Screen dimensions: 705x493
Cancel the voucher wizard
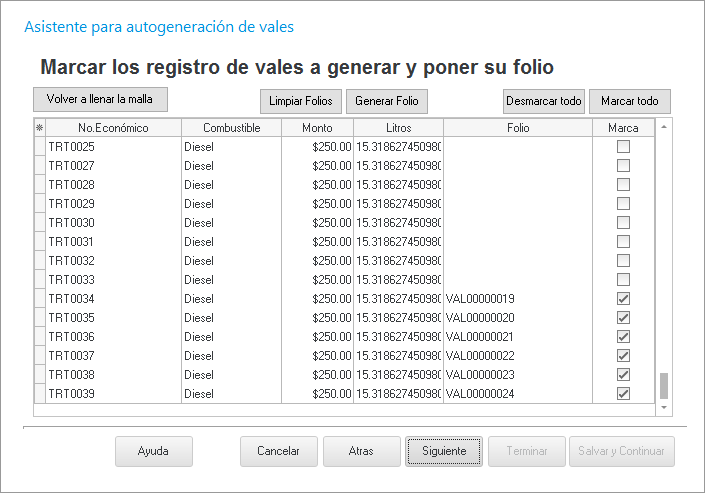(278, 451)
